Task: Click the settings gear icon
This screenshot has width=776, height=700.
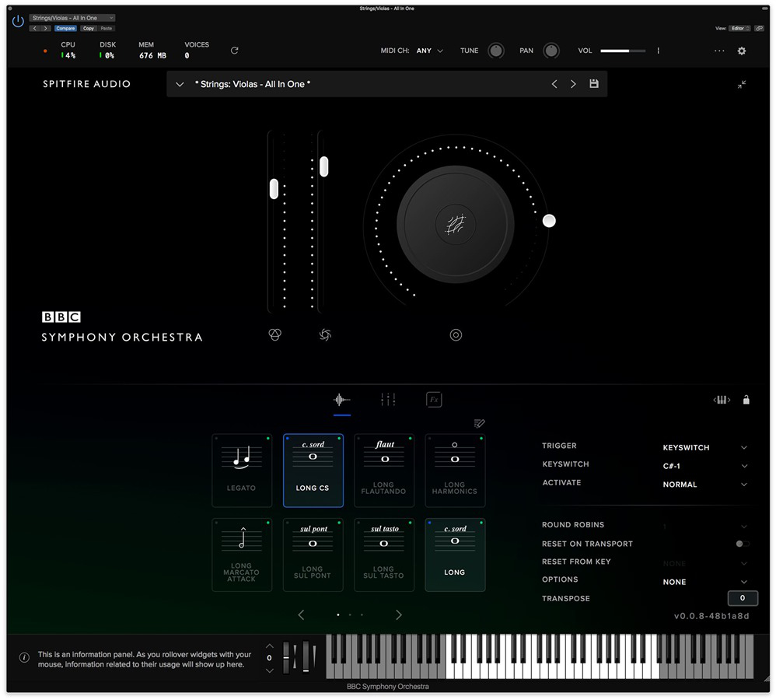Action: click(x=741, y=51)
